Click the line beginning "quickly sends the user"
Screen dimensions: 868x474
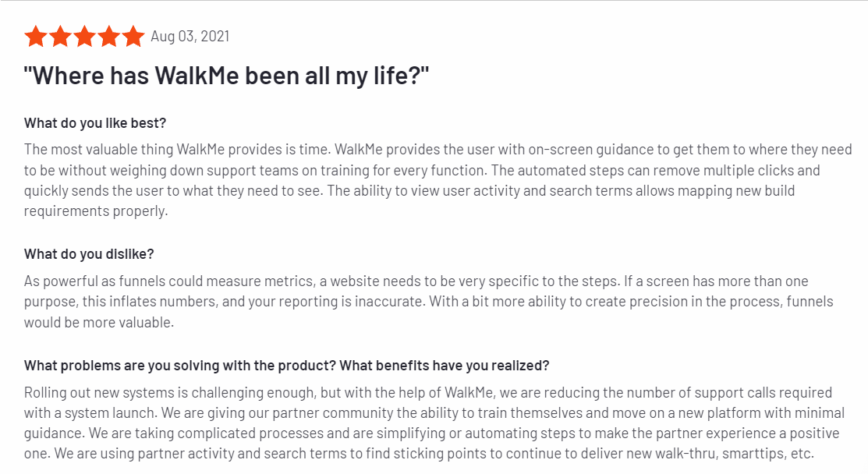[409, 191]
